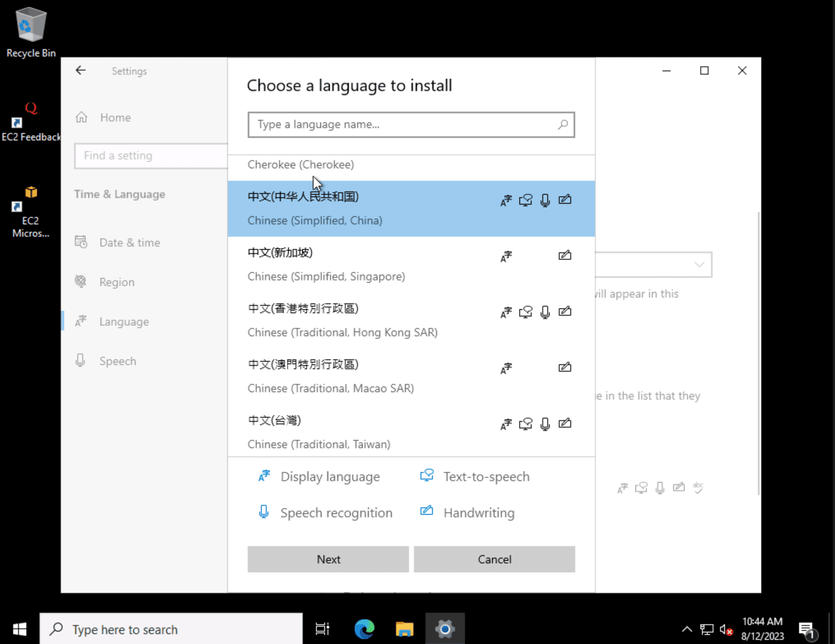
Task: Go to Home in the Settings sidebar
Action: click(115, 117)
